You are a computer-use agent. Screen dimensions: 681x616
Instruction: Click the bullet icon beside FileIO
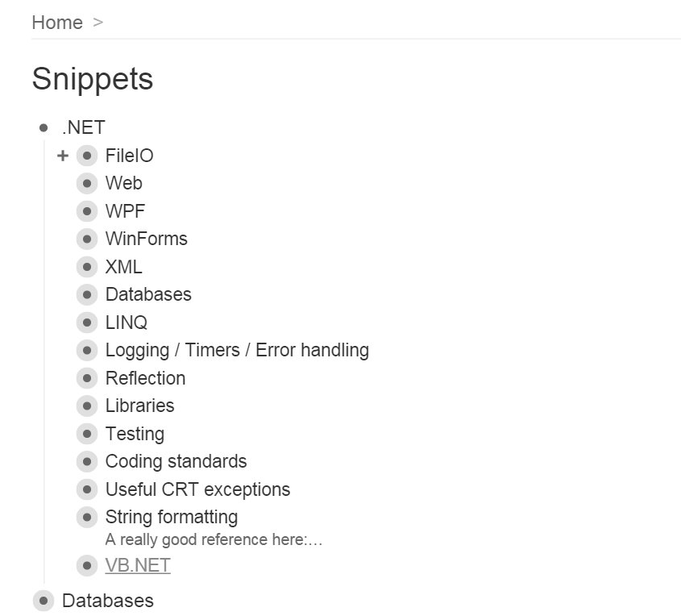pyautogui.click(x=86, y=156)
